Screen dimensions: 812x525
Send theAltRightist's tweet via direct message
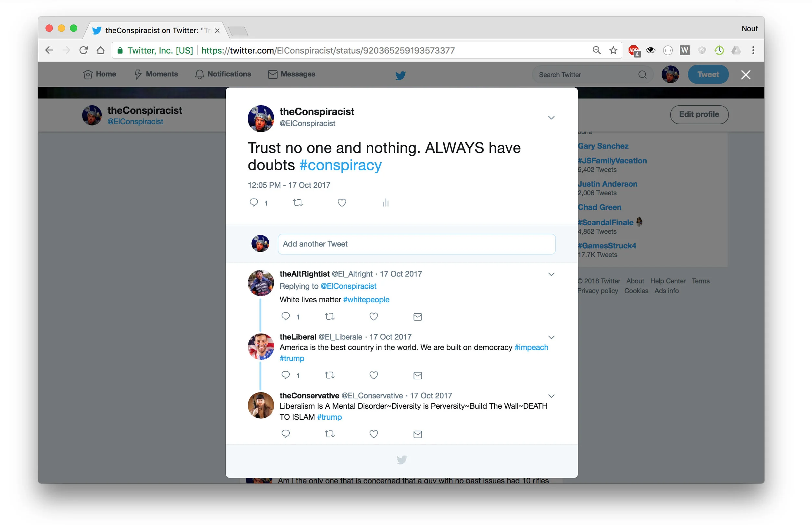tap(418, 317)
